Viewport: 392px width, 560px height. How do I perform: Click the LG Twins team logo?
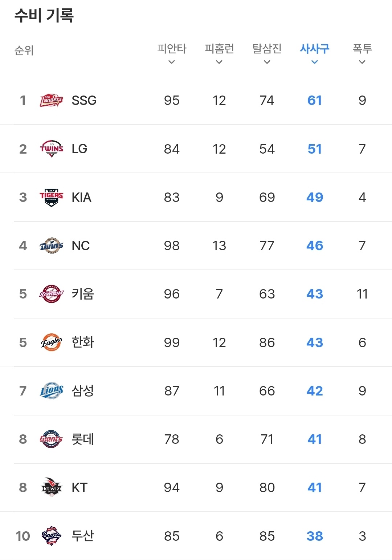point(51,149)
